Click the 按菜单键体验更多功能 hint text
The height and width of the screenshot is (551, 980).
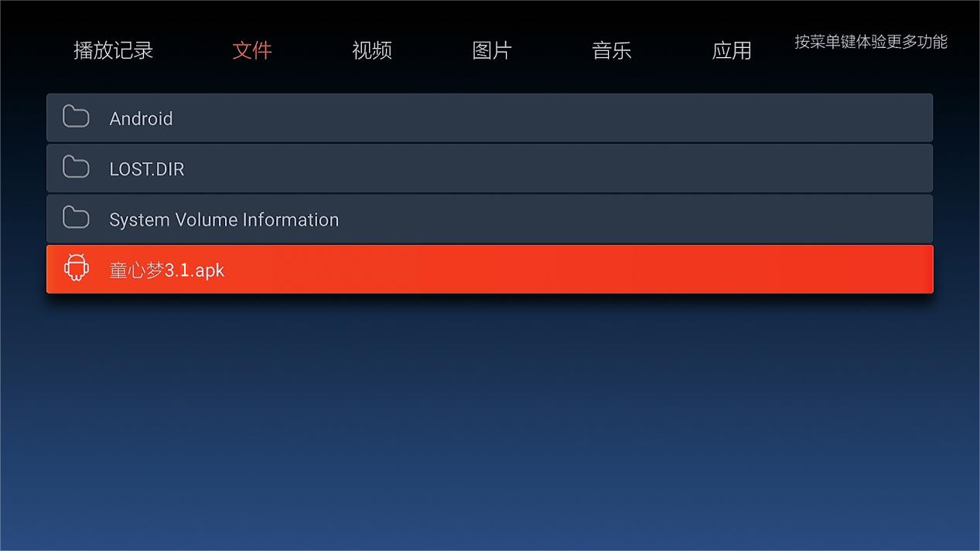coord(871,42)
